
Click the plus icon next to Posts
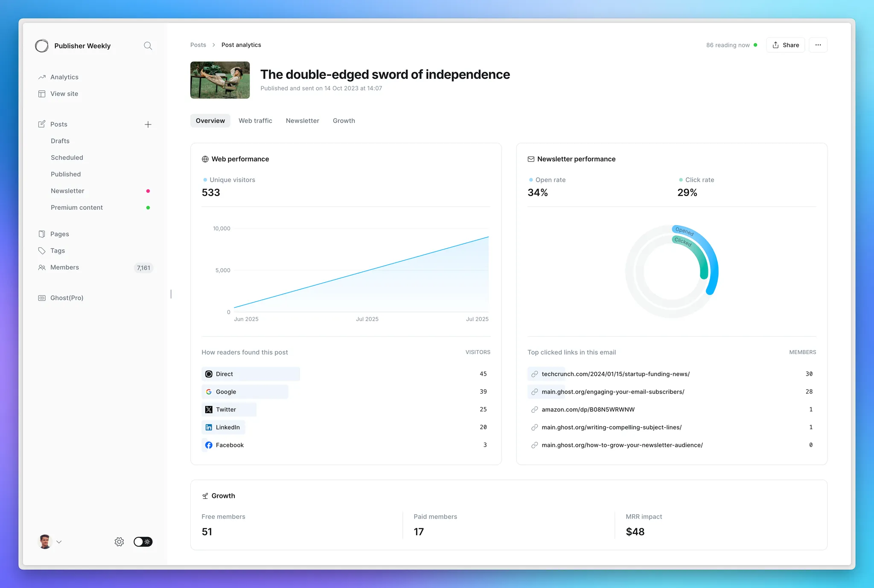[x=148, y=125]
